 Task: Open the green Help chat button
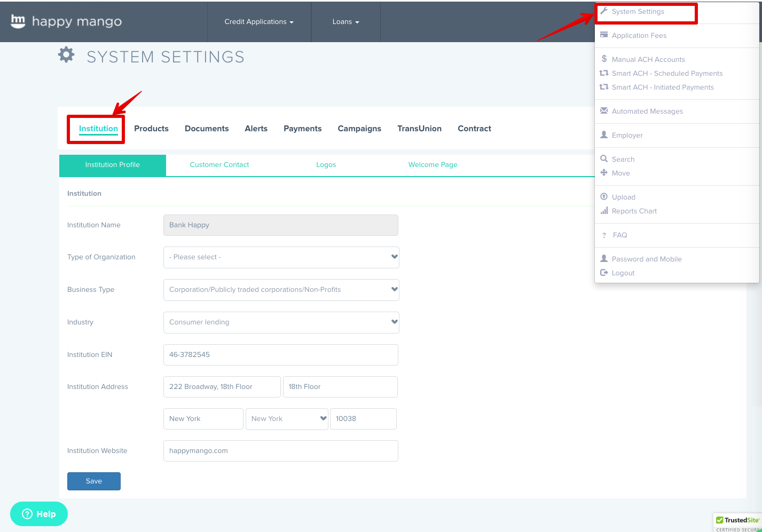(39, 514)
